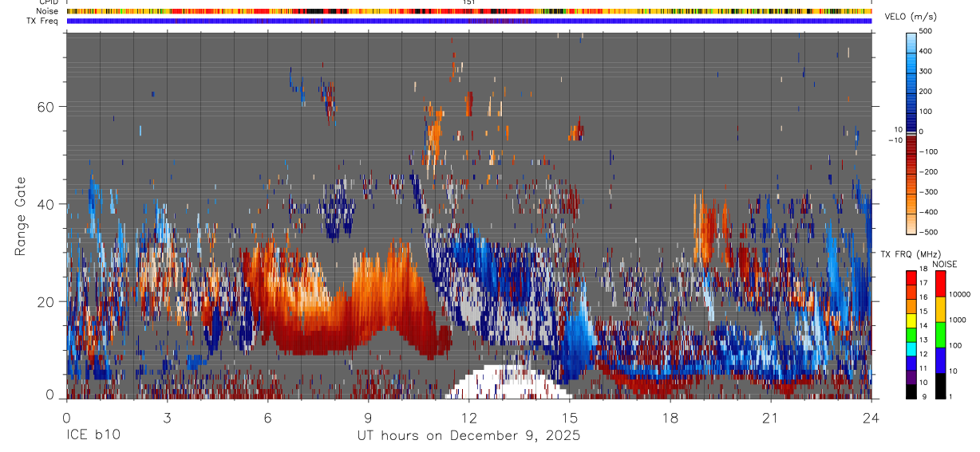The width and height of the screenshot is (980, 452).
Task: Click the 21 tick on UT hours axis
Action: tap(770, 418)
